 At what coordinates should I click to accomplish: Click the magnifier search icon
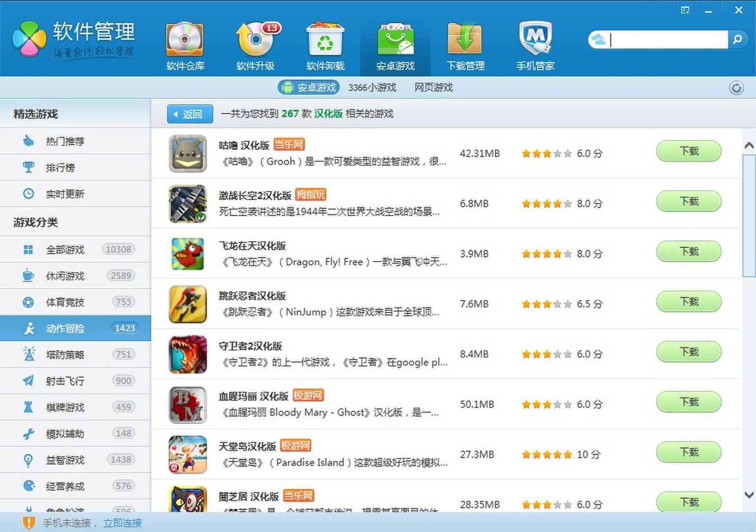pyautogui.click(x=737, y=38)
